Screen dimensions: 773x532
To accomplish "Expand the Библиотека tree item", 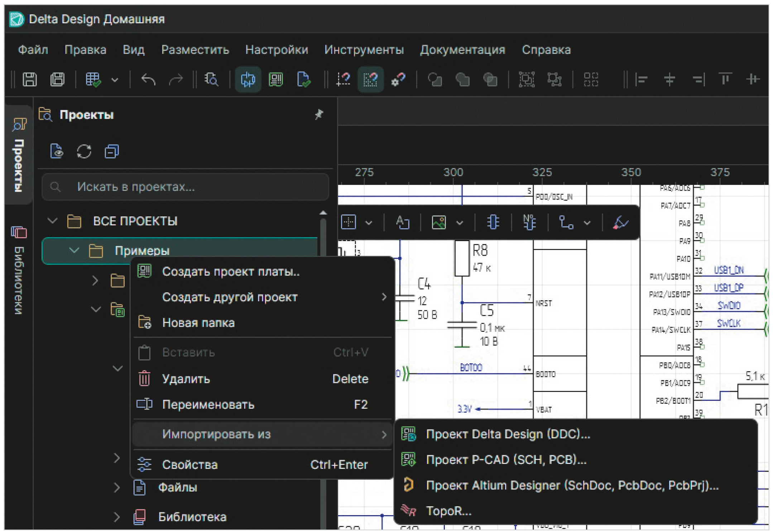I will click(x=117, y=516).
